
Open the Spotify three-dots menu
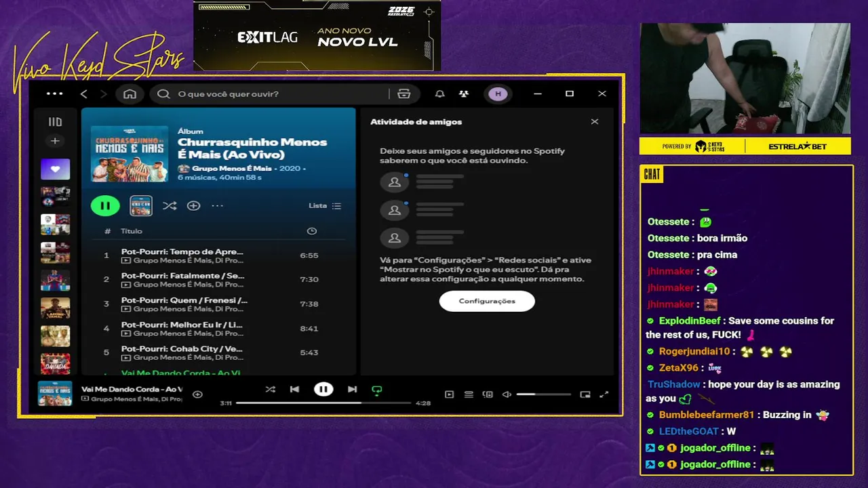click(x=54, y=94)
